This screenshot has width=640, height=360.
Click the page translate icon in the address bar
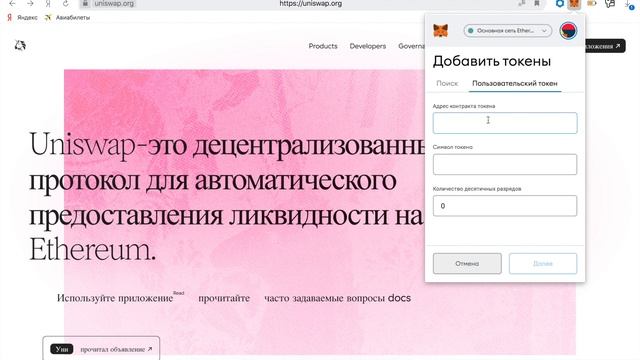522,3
